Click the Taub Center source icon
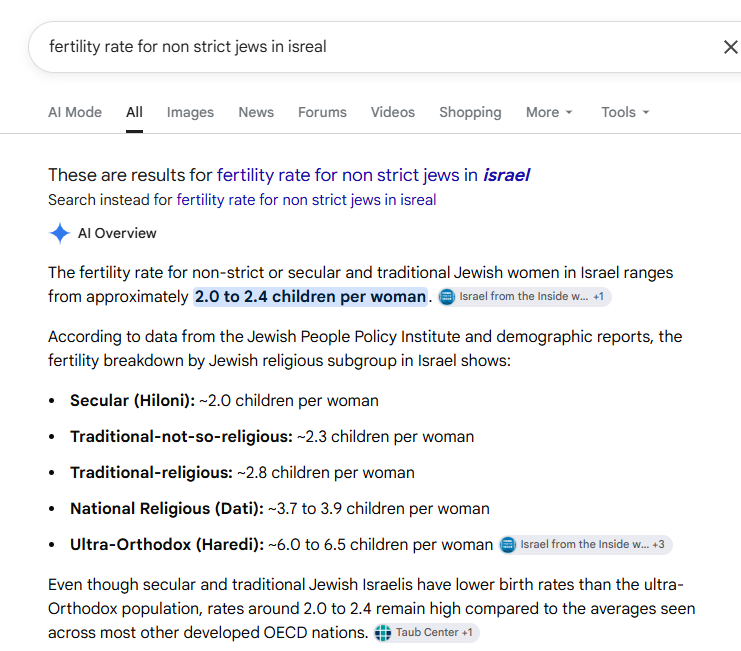 (x=383, y=633)
